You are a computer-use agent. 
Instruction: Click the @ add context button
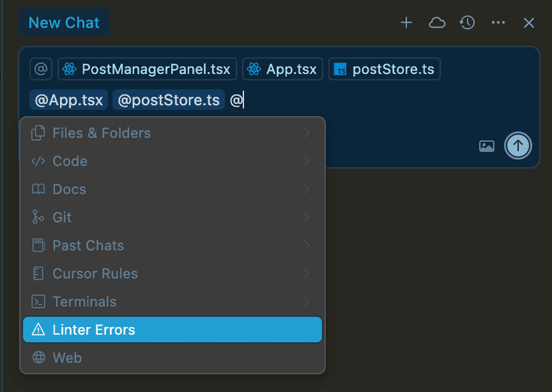(x=41, y=69)
